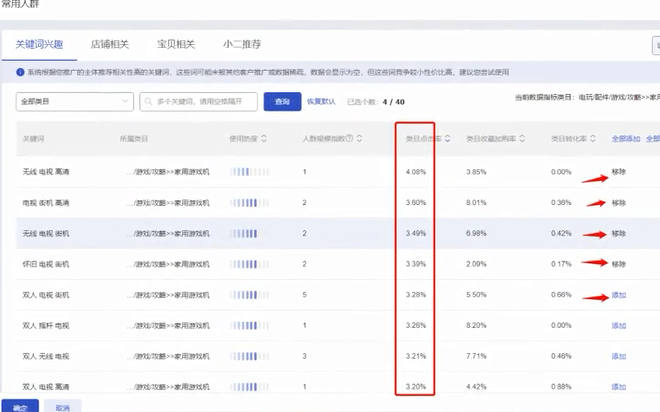Sort by 人群规模指数 via its sort arrows

(x=359, y=138)
